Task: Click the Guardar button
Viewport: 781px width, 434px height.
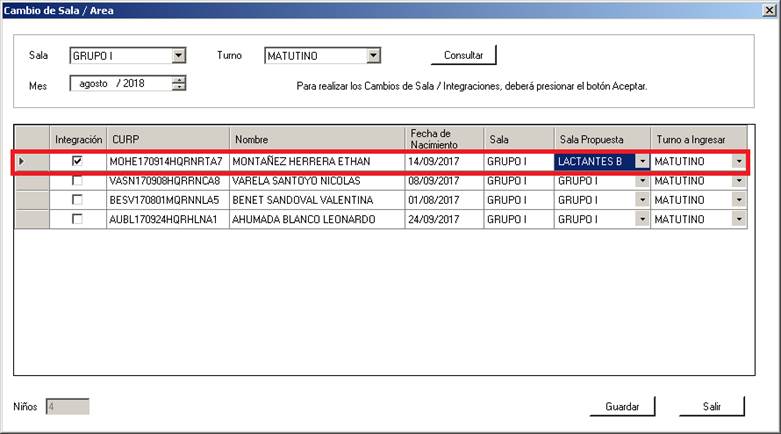Action: pos(622,407)
